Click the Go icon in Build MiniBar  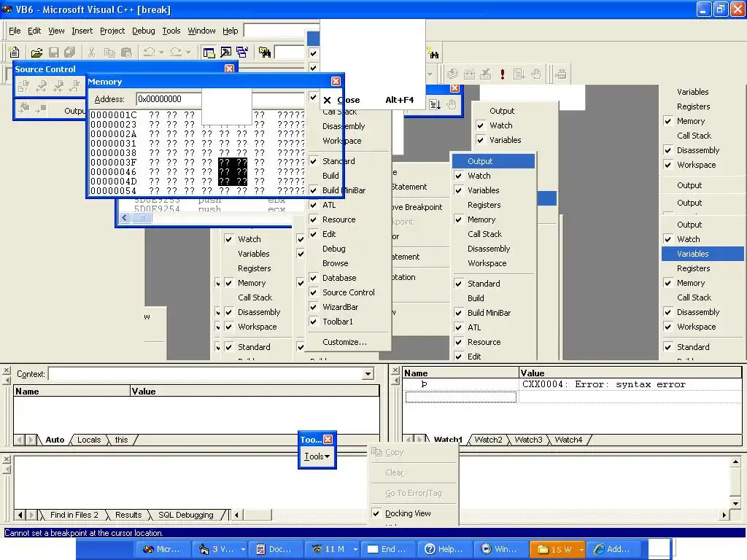click(519, 74)
